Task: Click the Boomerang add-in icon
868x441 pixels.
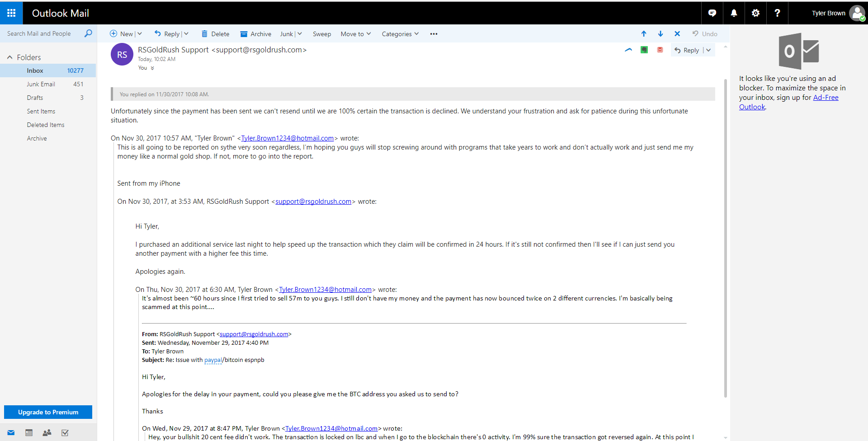Action: [x=628, y=50]
